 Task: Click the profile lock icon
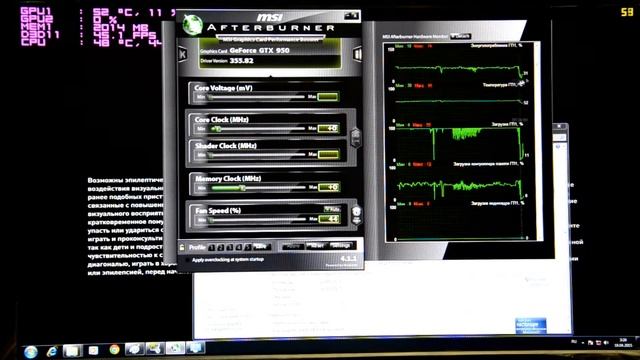tap(182, 247)
